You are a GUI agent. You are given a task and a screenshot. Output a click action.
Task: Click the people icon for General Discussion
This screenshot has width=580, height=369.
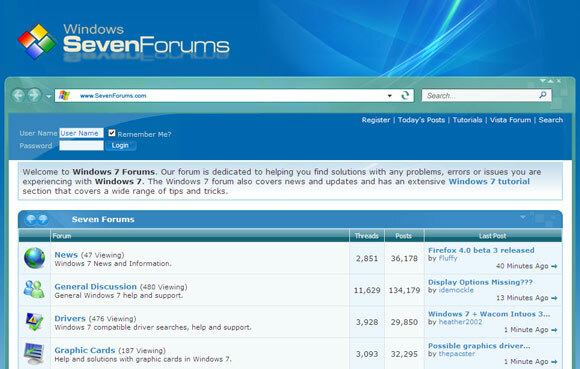coord(34,290)
